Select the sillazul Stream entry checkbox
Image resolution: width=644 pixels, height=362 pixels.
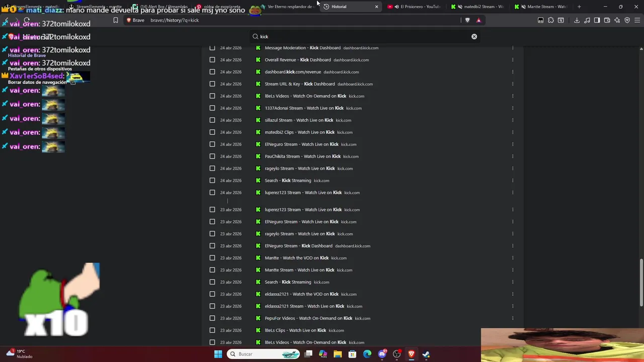(212, 120)
